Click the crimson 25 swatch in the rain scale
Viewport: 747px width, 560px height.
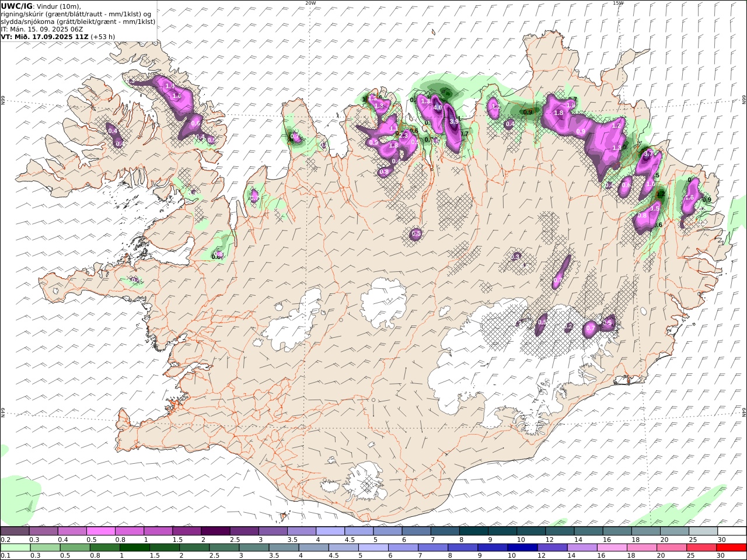[x=701, y=548]
